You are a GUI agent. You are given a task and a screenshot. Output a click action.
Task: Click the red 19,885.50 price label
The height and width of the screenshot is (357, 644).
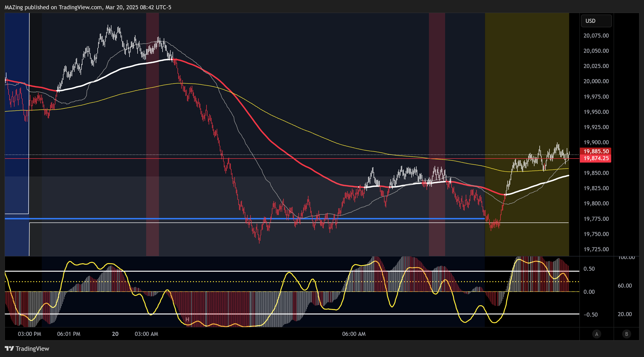[x=596, y=151]
